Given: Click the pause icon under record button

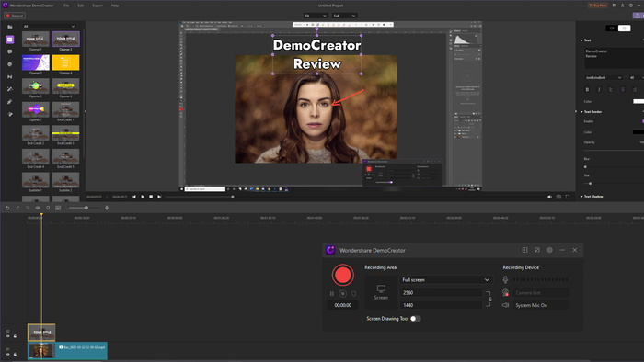Looking at the screenshot, I should pyautogui.click(x=332, y=293).
